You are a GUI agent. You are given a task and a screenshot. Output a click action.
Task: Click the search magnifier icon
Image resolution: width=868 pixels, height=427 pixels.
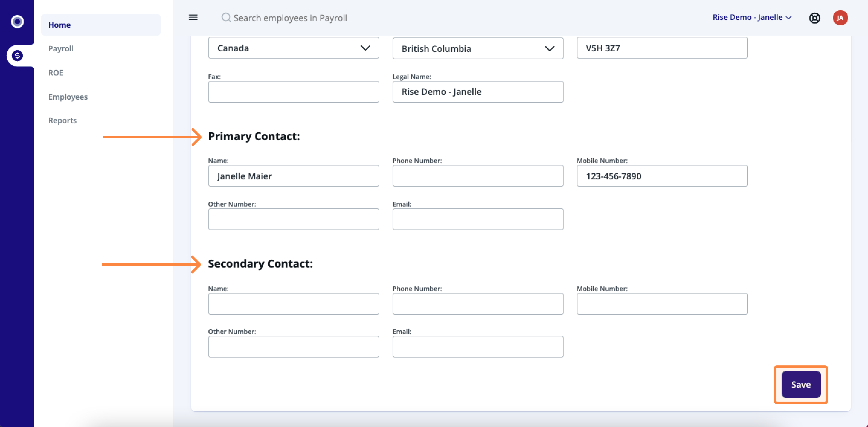[226, 18]
